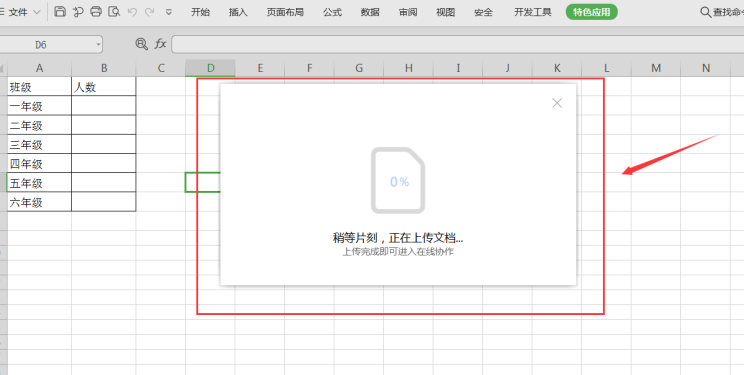Select column C header
This screenshot has width=744, height=375.
coord(161,68)
